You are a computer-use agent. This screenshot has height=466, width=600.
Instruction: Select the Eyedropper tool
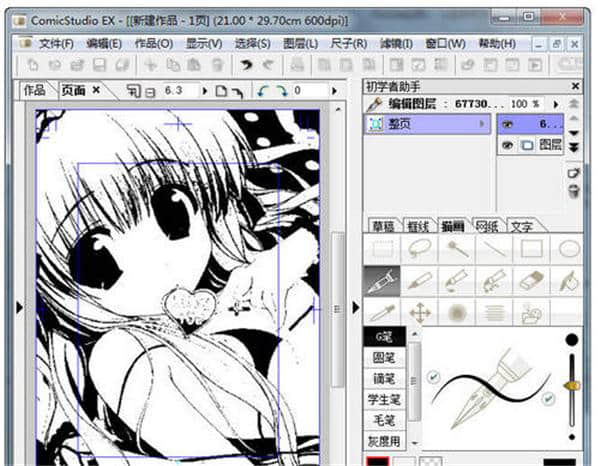(x=383, y=313)
